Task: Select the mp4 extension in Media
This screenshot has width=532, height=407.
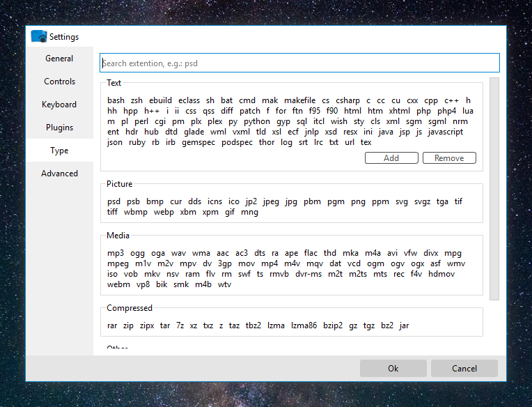Action: 269,263
